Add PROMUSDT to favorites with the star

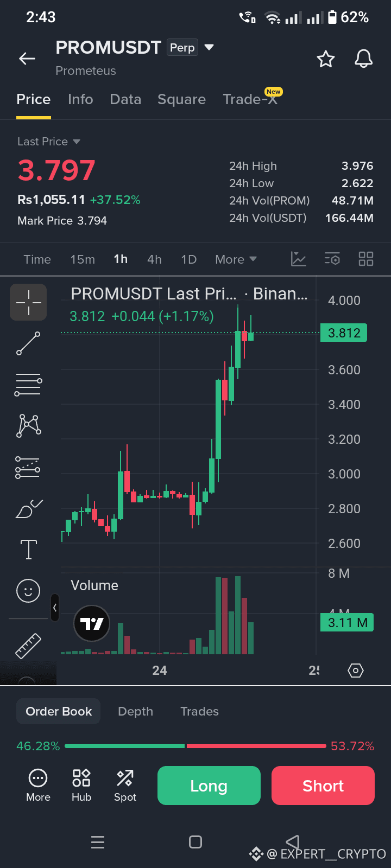(326, 59)
